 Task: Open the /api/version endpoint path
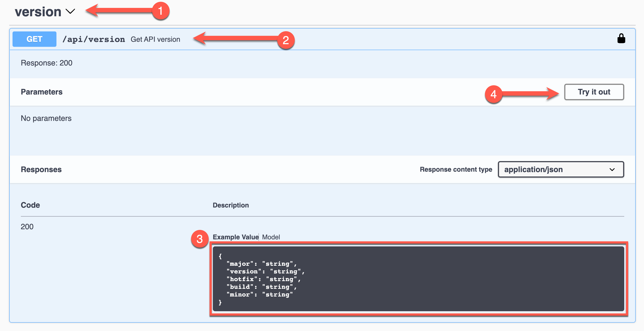point(94,39)
